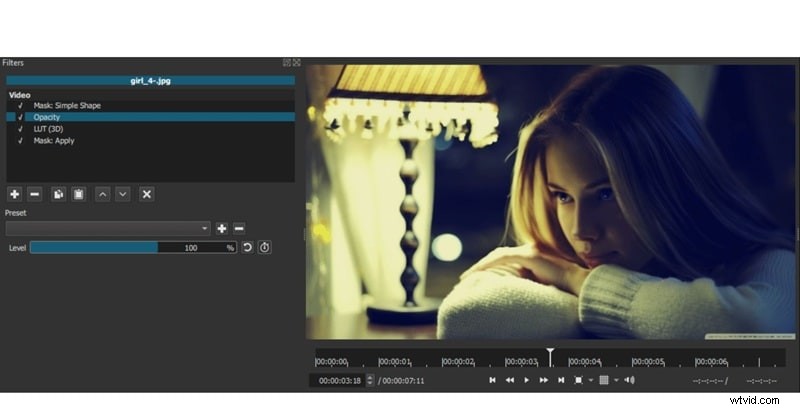
Task: Click the in point timecode placeholder
Action: click(709, 380)
